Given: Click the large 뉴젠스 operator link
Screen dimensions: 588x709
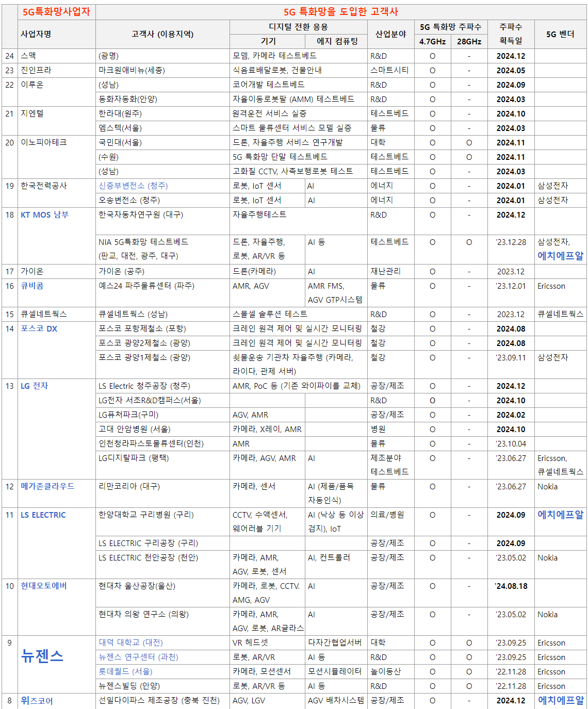Looking at the screenshot, I should pyautogui.click(x=42, y=656).
